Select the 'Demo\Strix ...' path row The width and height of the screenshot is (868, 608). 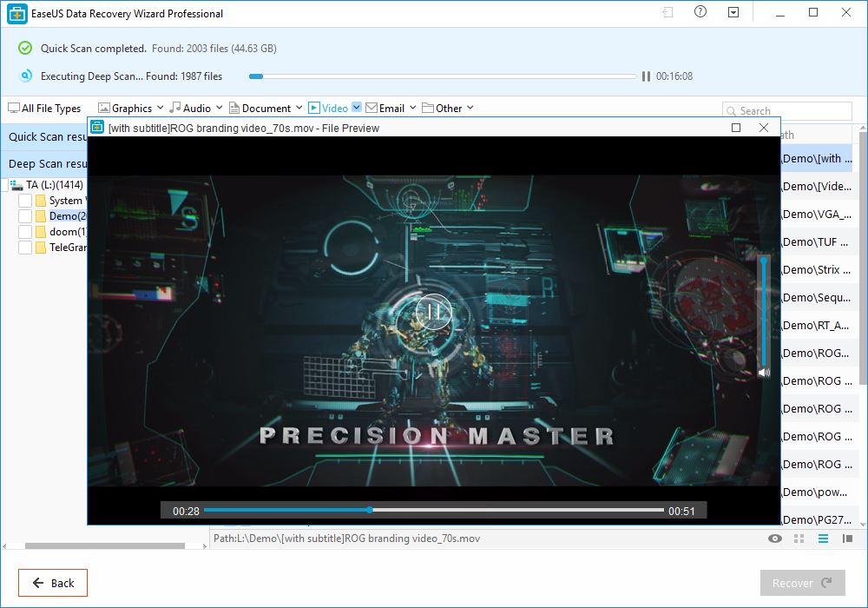pos(817,269)
